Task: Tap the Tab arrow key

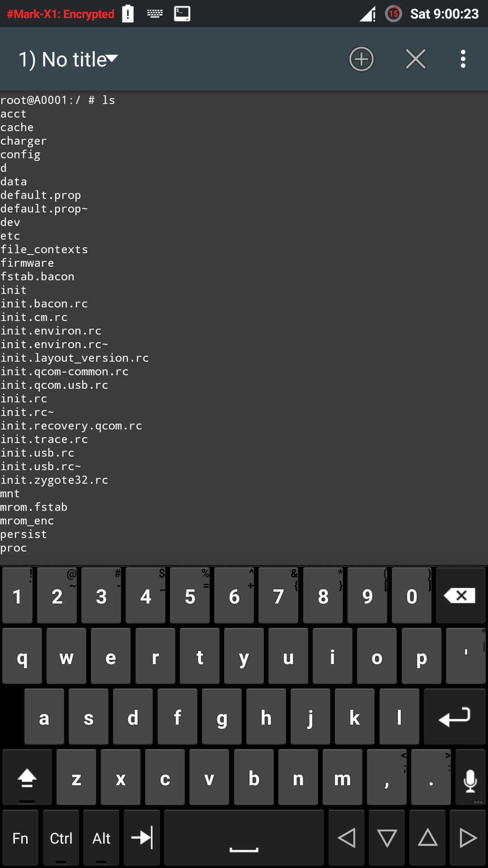Action: [x=142, y=837]
